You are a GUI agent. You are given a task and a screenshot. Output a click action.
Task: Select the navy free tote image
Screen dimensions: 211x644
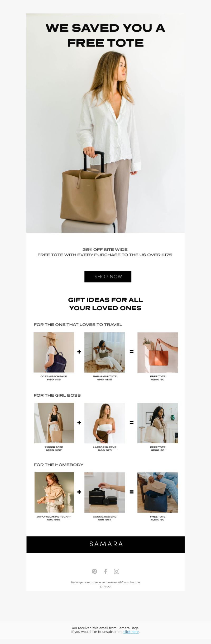coord(158,492)
